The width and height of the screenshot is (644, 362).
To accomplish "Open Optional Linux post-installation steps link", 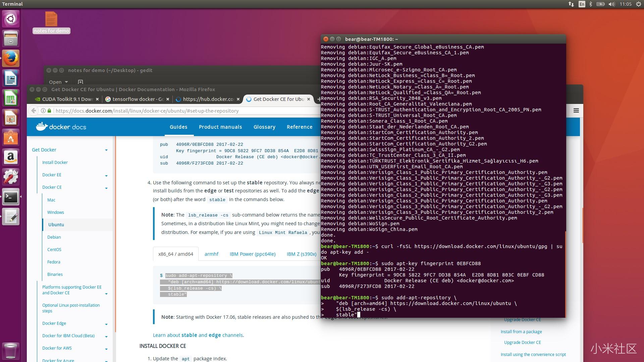I will pos(71,308).
